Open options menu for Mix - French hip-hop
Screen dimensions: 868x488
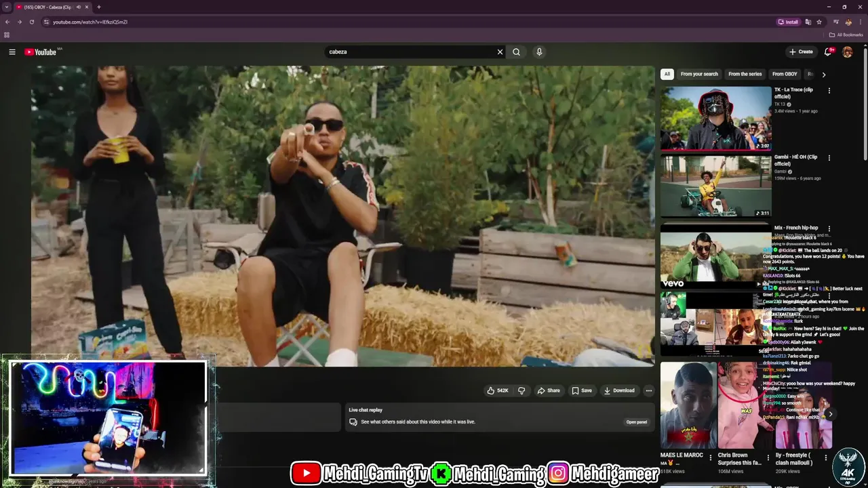click(x=829, y=228)
